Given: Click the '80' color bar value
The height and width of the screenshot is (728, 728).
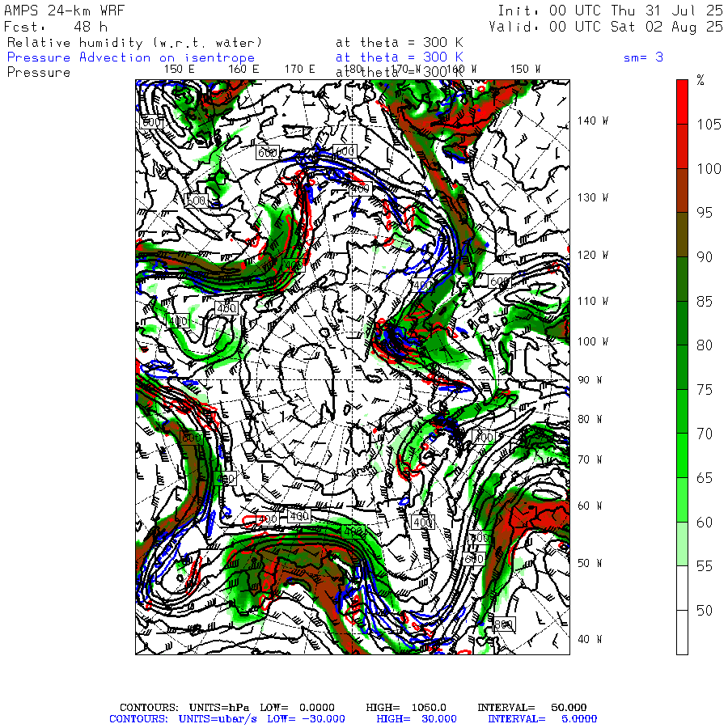Looking at the screenshot, I should [705, 345].
